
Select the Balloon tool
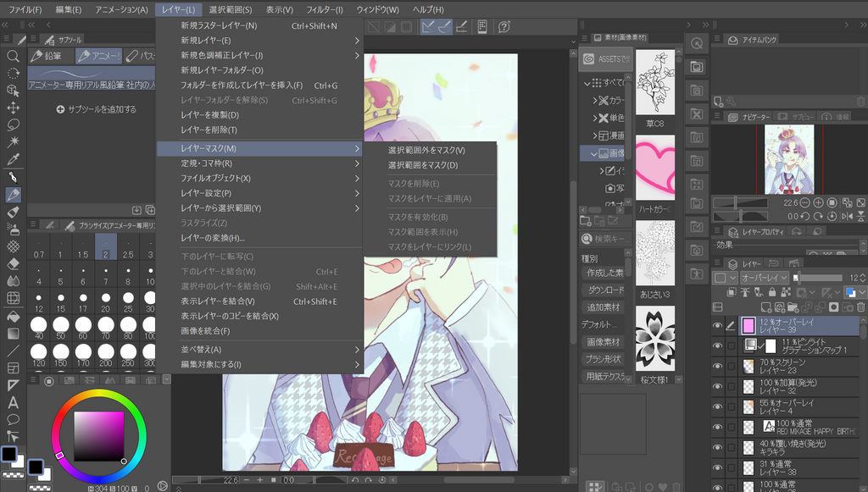click(13, 419)
